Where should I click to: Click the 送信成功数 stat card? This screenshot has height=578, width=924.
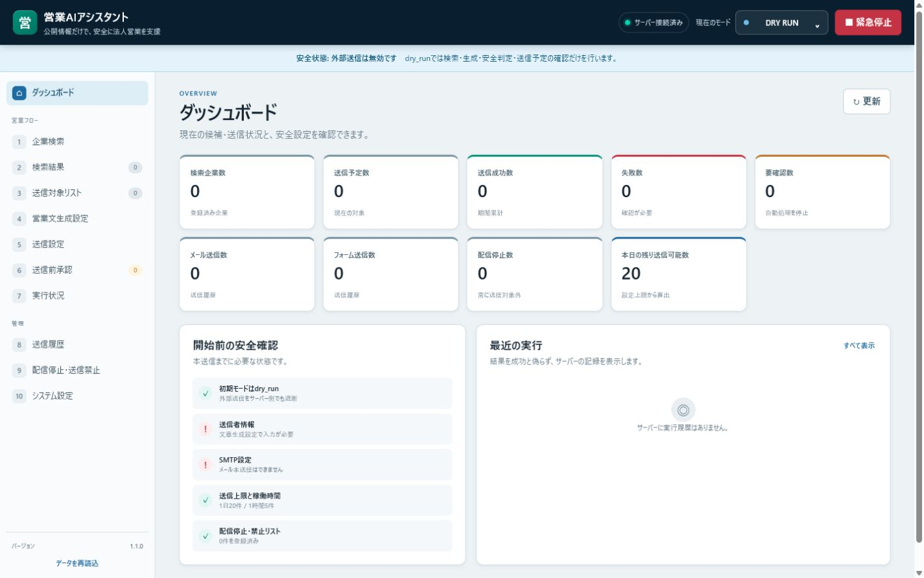pyautogui.click(x=534, y=192)
